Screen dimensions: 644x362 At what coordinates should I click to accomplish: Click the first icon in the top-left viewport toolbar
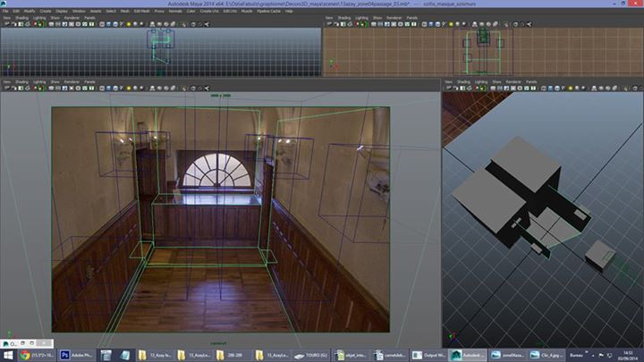(x=4, y=23)
